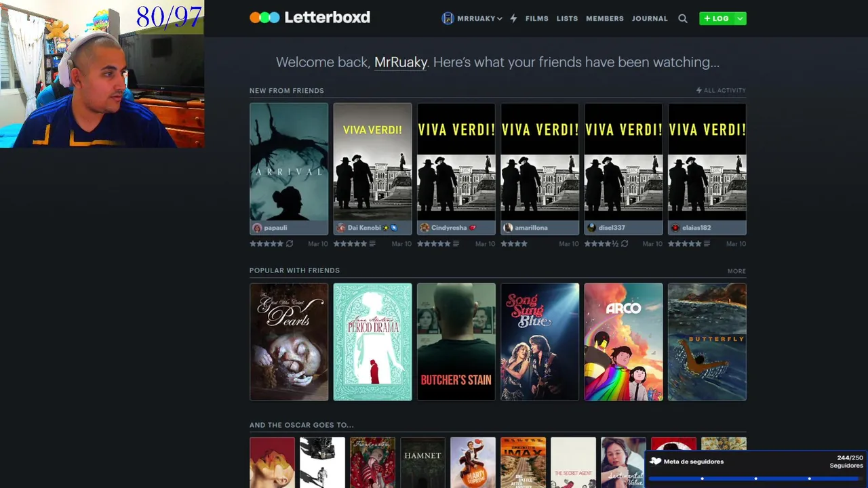Click the rewatch icon under disel337's rating
Image resolution: width=868 pixels, height=488 pixels.
click(625, 243)
